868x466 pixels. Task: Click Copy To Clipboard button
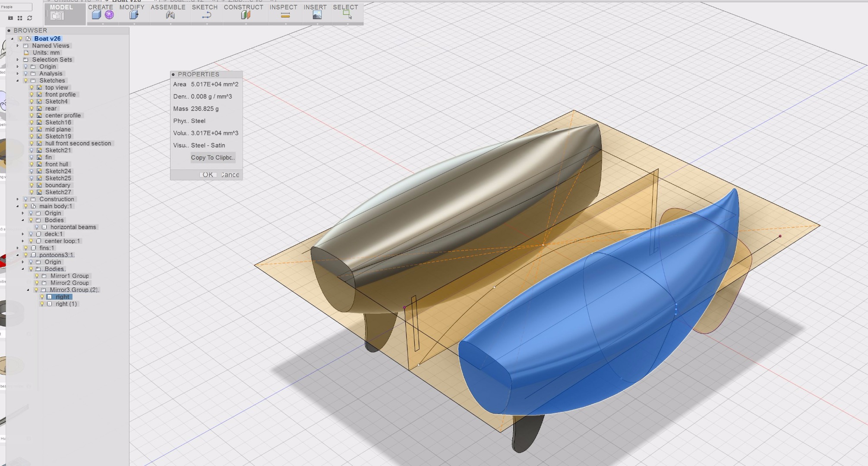(x=213, y=157)
